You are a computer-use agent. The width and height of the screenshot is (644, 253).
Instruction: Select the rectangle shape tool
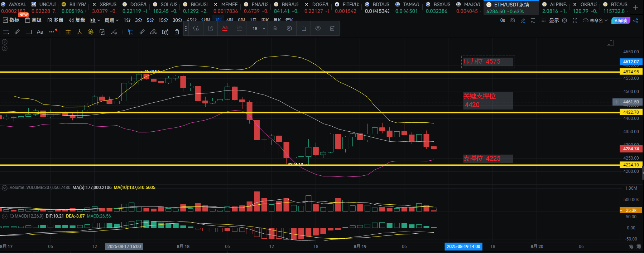coord(29,32)
